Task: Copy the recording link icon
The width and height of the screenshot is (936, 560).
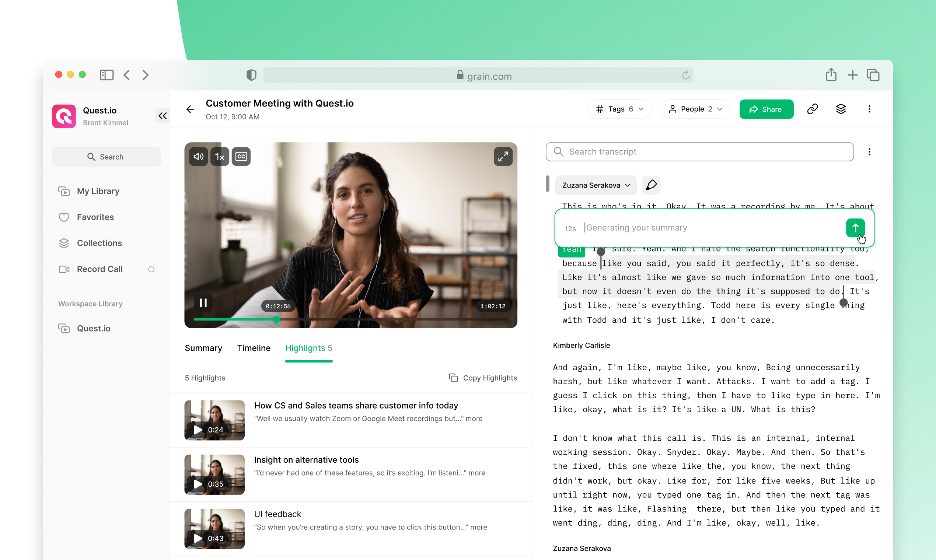Action: pyautogui.click(x=813, y=109)
